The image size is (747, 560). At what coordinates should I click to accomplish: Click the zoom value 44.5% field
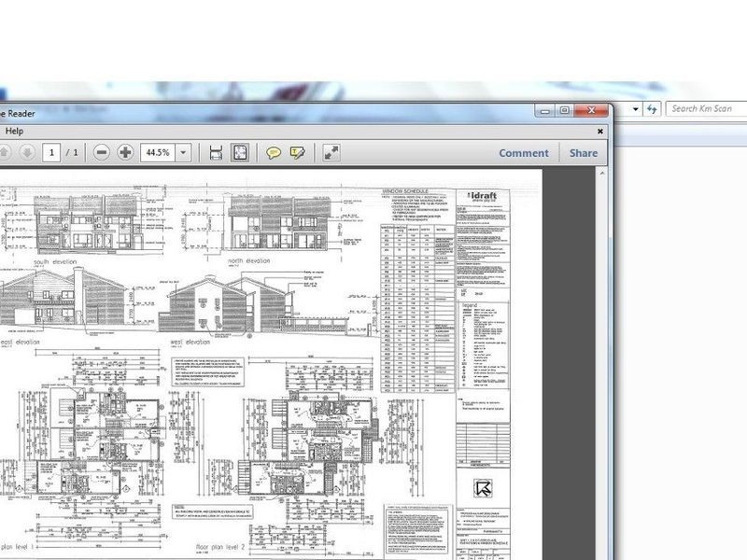point(156,152)
